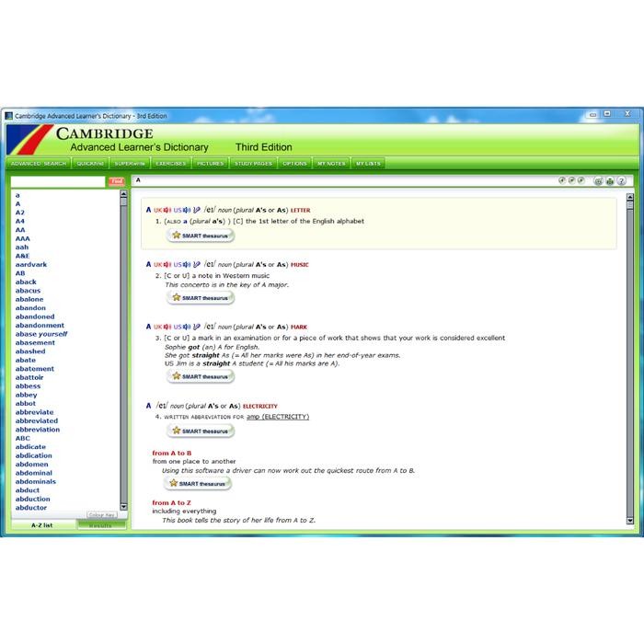The width and height of the screenshot is (644, 644).
Task: Open pronunciation practice icon in MARK entry
Action: [x=197, y=327]
